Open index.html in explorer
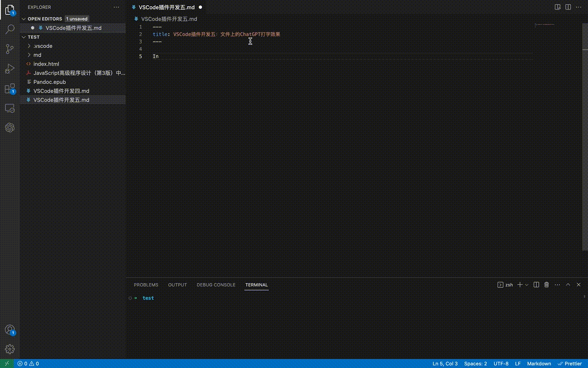 click(73, 64)
